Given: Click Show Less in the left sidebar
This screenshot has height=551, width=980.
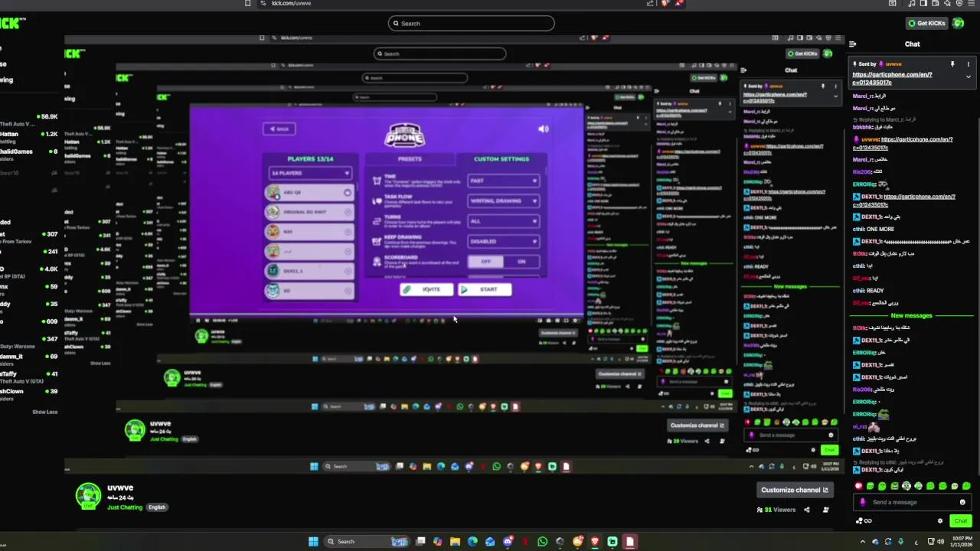Looking at the screenshot, I should click(x=44, y=412).
